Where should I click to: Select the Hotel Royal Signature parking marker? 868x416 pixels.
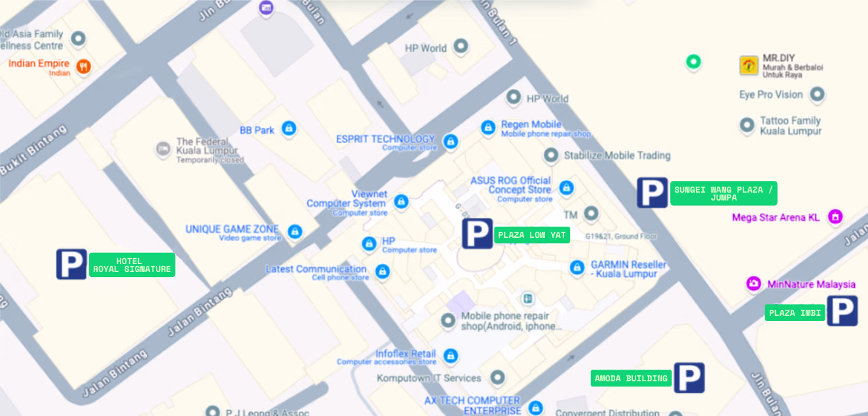pos(71,264)
